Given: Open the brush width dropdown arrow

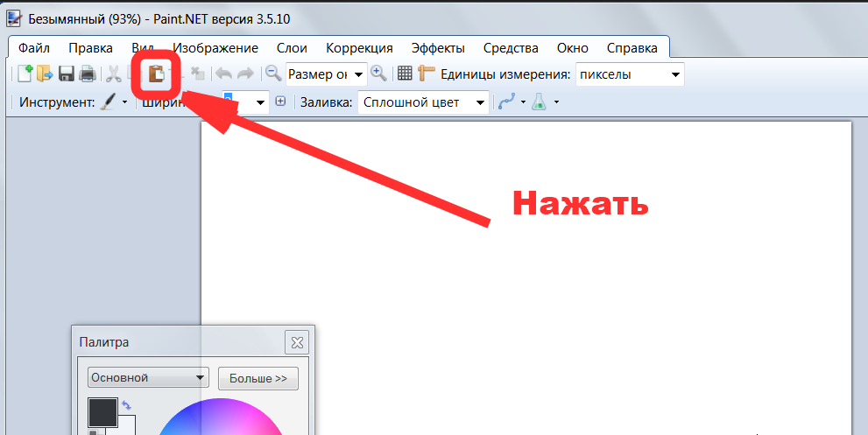Looking at the screenshot, I should pos(260,102).
